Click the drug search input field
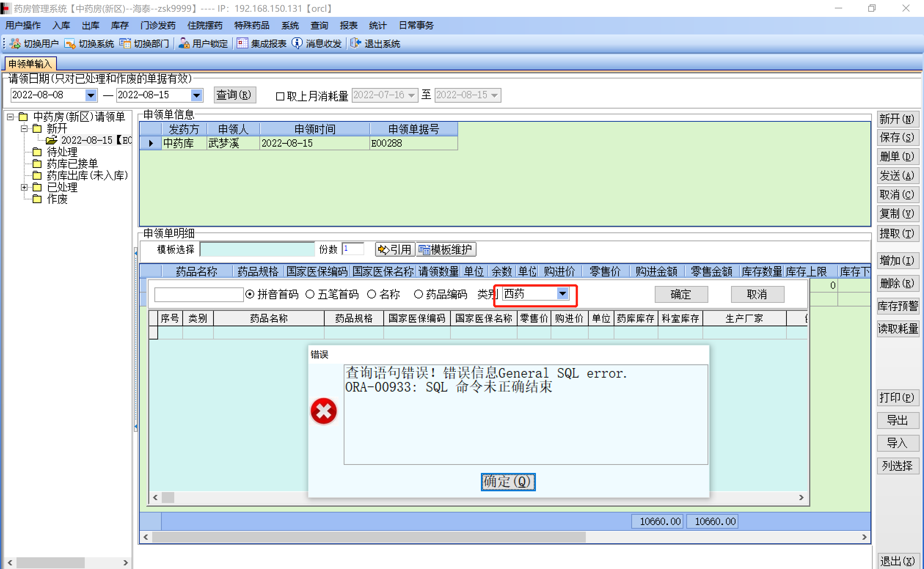 coord(198,294)
